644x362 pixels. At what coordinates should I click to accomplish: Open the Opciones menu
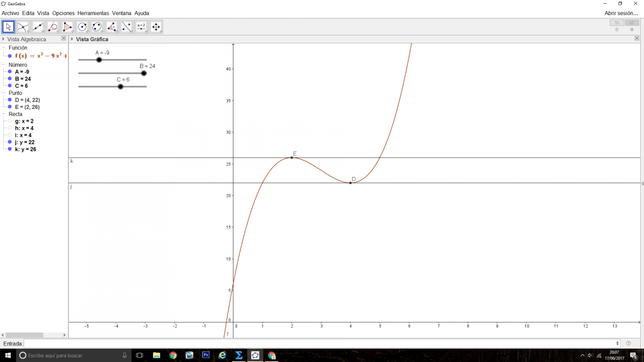(x=63, y=13)
